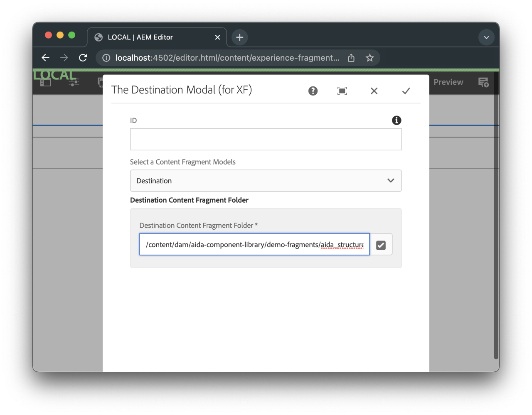Open the path picker for Fragment Folder
This screenshot has width=532, height=415.
[381, 245]
